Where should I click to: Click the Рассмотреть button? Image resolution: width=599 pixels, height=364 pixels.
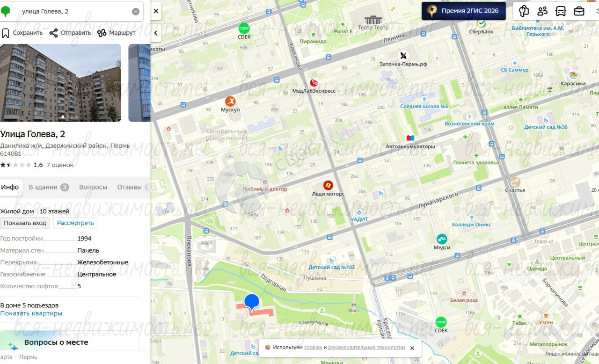(x=75, y=223)
